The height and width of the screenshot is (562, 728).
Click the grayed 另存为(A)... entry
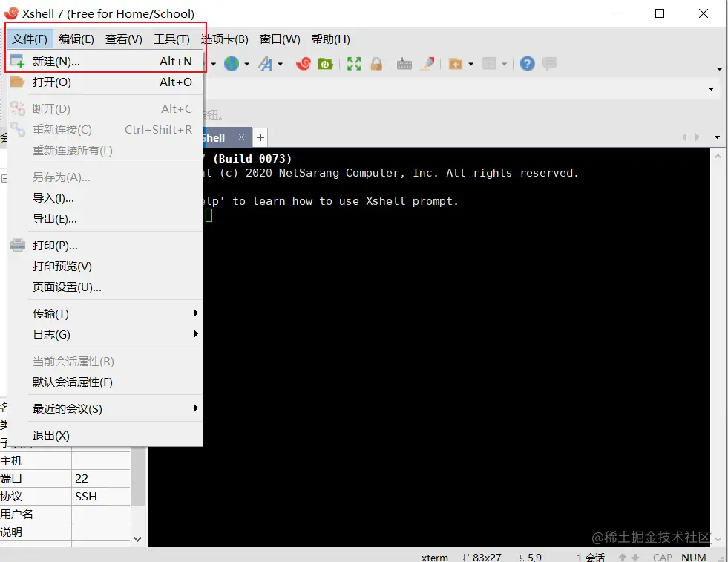[105, 177]
